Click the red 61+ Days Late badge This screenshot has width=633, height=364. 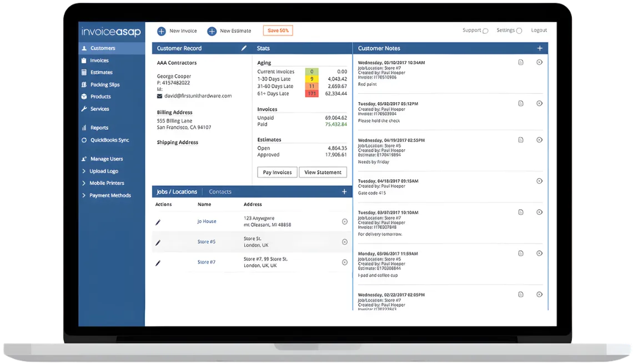pyautogui.click(x=312, y=94)
